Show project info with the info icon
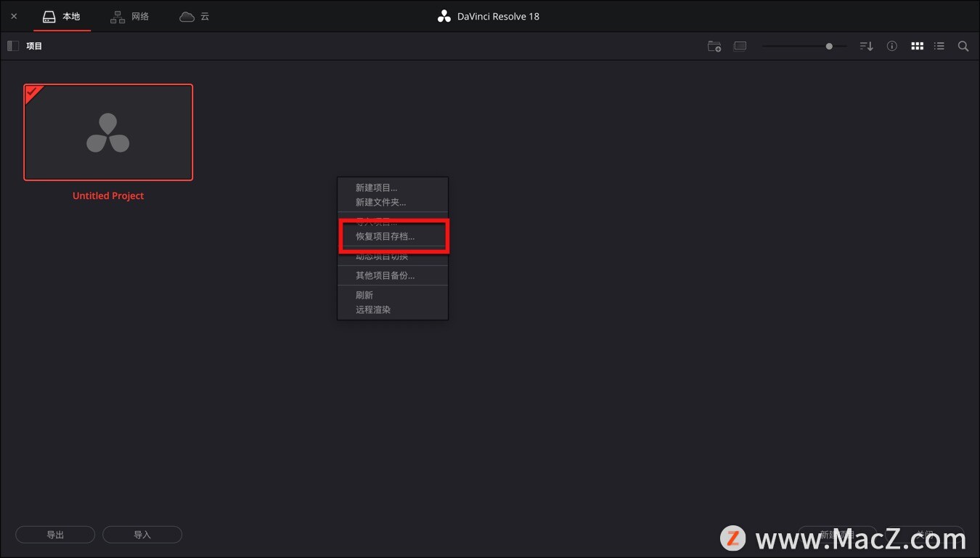 [892, 46]
